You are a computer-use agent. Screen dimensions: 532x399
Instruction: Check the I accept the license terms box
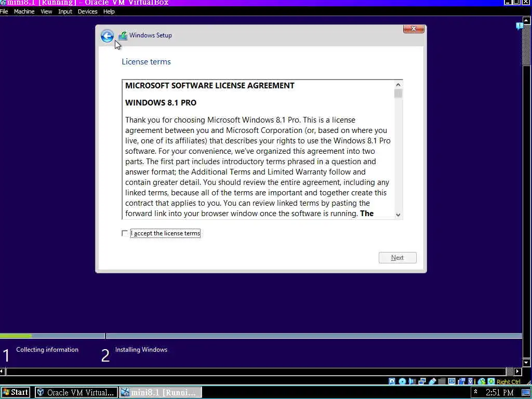coord(125,233)
